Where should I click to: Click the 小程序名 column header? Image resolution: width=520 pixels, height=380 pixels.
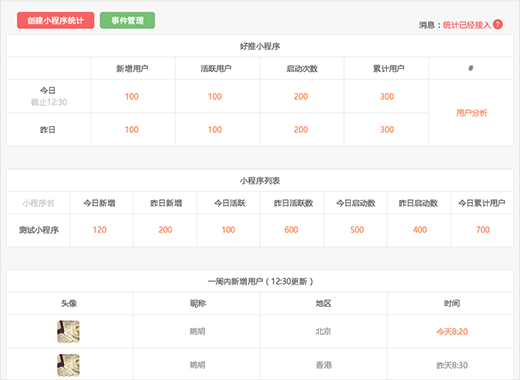coord(38,203)
